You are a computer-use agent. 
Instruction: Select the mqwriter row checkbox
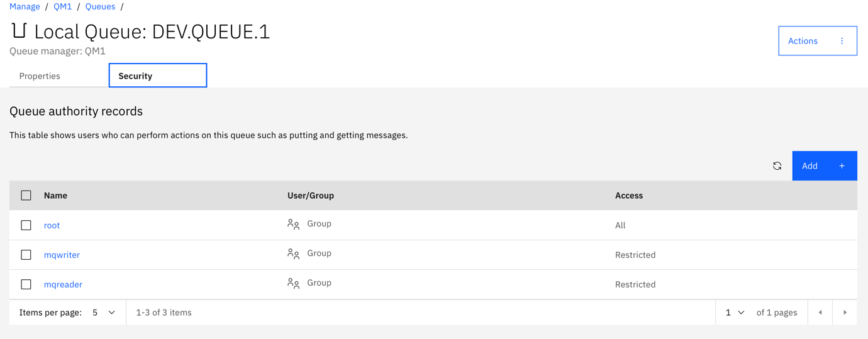point(26,255)
